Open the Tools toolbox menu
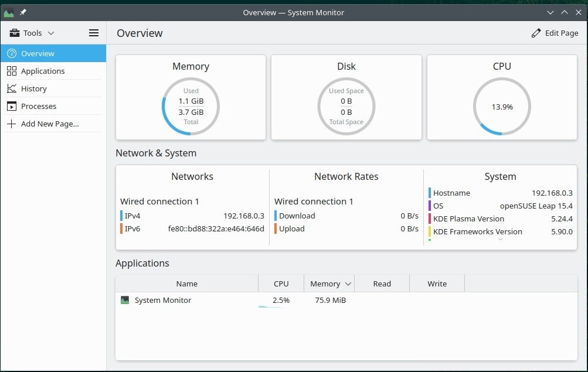 click(32, 33)
